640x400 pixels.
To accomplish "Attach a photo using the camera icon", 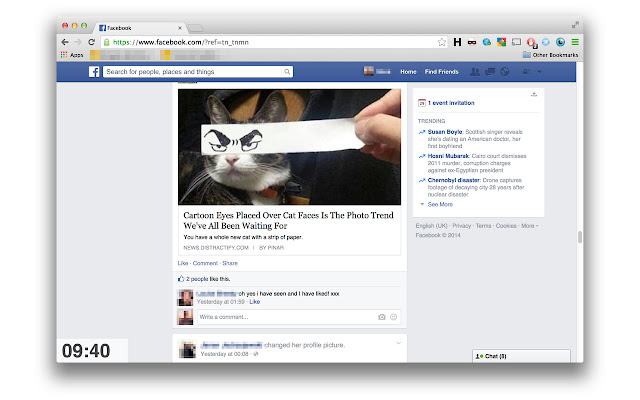I will tap(381, 317).
